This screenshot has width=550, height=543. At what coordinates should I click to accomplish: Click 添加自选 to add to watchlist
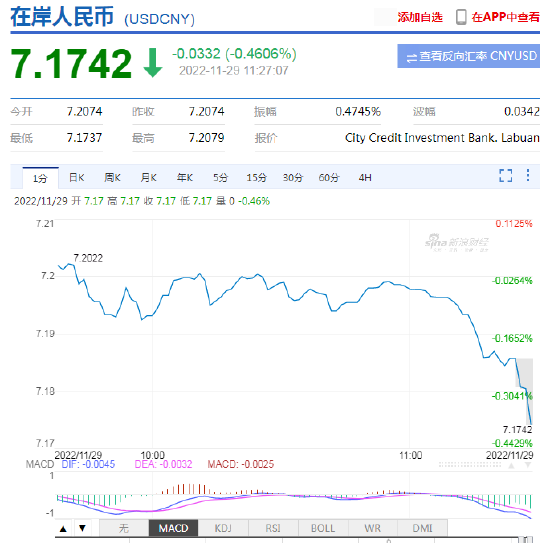pyautogui.click(x=420, y=17)
